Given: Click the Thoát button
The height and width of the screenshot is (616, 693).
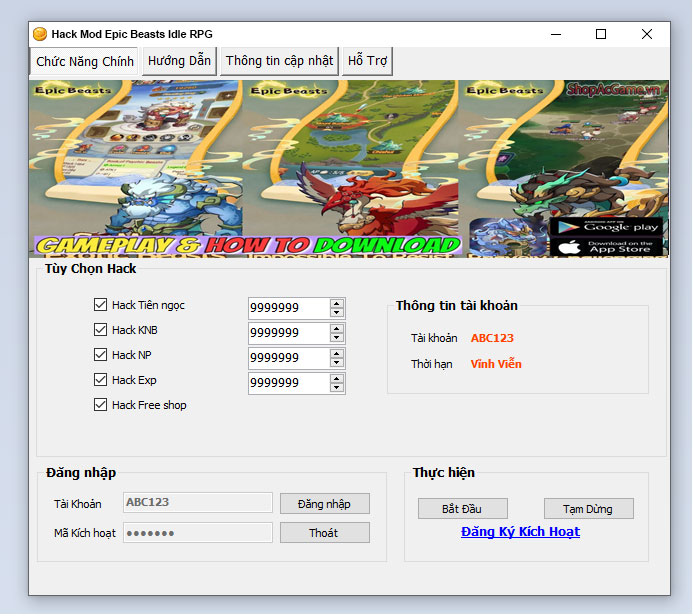Looking at the screenshot, I should (324, 532).
